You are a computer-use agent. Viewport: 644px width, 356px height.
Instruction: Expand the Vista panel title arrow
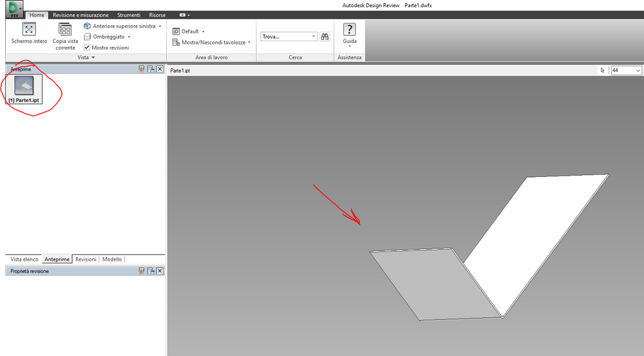pos(93,57)
